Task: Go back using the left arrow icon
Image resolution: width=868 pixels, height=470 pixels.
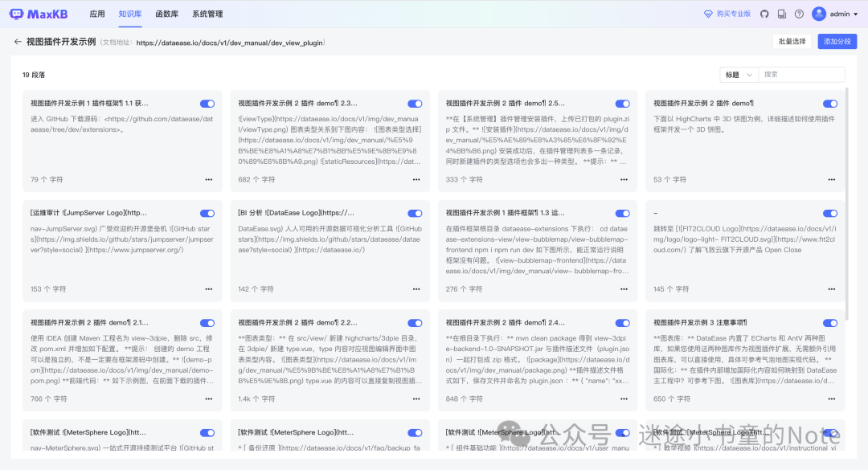Action: 18,42
